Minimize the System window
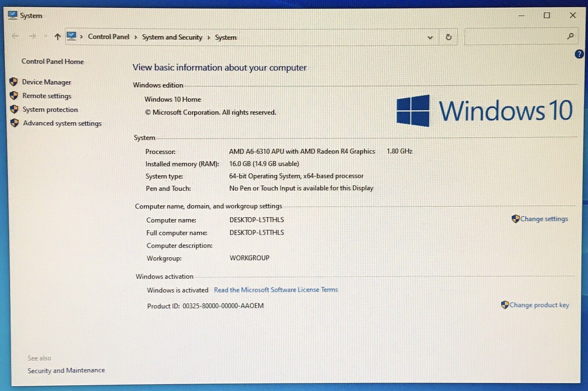The width and height of the screenshot is (588, 391). point(521,15)
